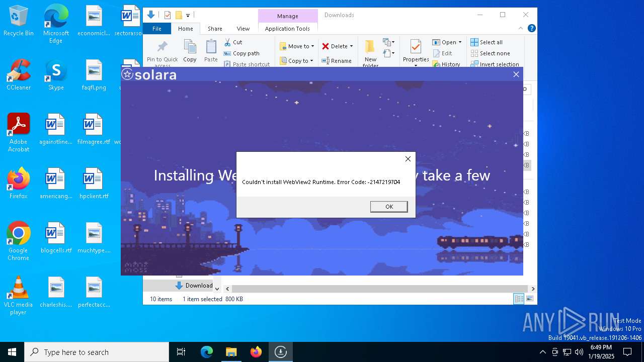Switch to large icons view icon
The image size is (644, 362).
529,299
